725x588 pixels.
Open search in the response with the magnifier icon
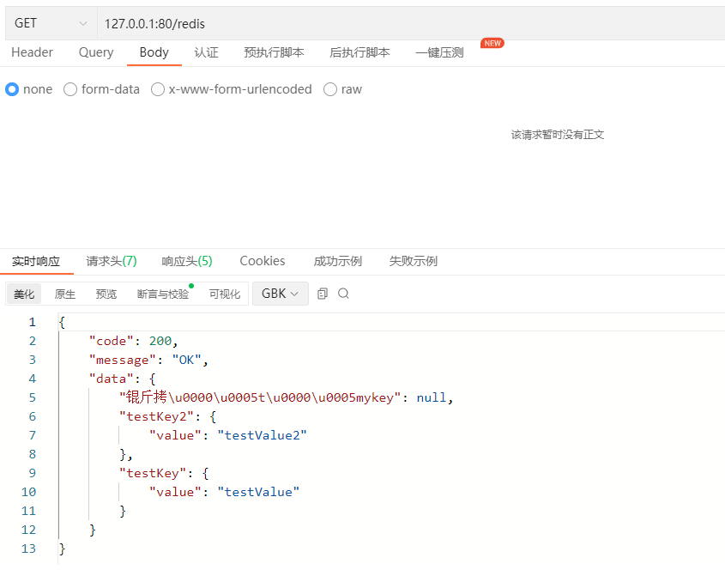click(x=343, y=294)
